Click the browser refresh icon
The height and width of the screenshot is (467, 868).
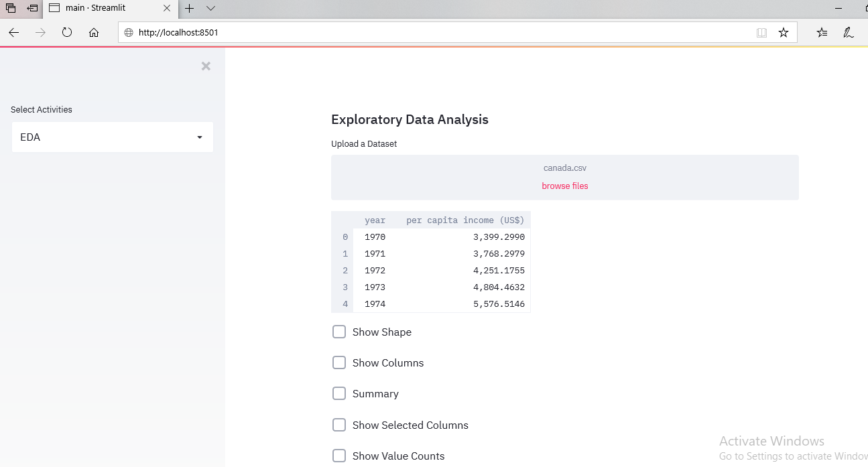[x=66, y=31]
